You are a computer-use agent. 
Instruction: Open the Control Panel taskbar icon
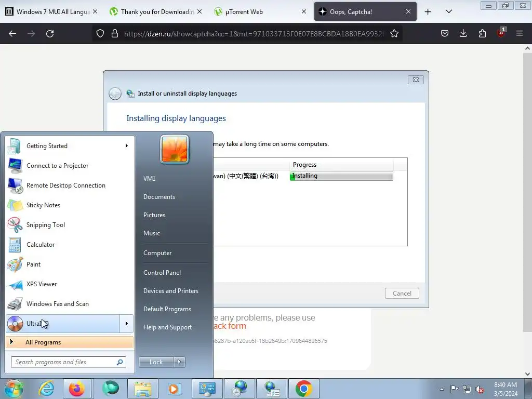coord(207,389)
